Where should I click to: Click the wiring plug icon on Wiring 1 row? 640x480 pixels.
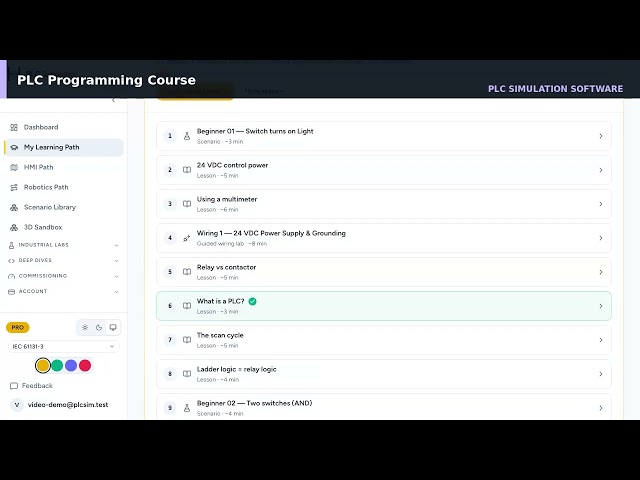coord(187,238)
